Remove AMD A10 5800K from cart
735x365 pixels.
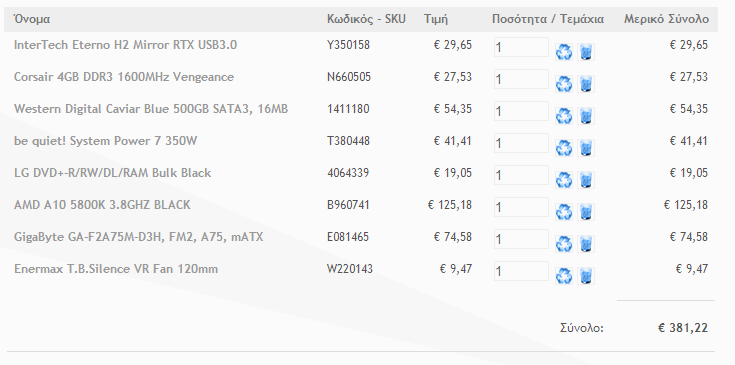pyautogui.click(x=586, y=212)
